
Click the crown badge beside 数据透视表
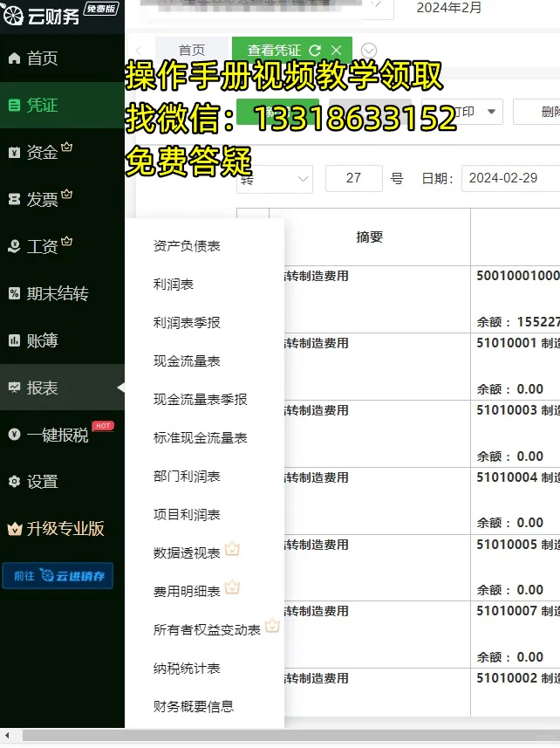pos(232,549)
